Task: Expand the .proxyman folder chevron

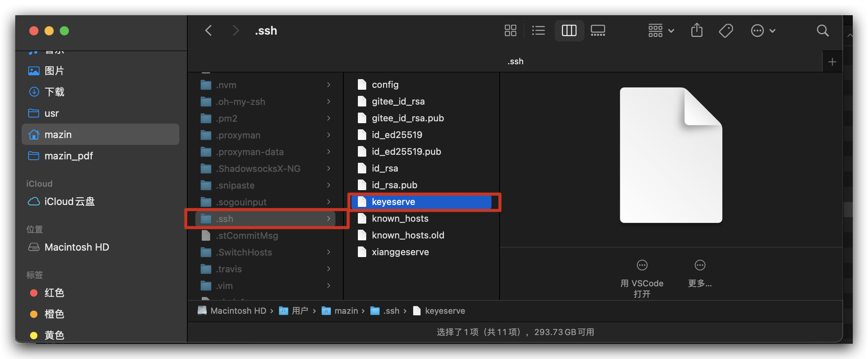Action: 329,135
